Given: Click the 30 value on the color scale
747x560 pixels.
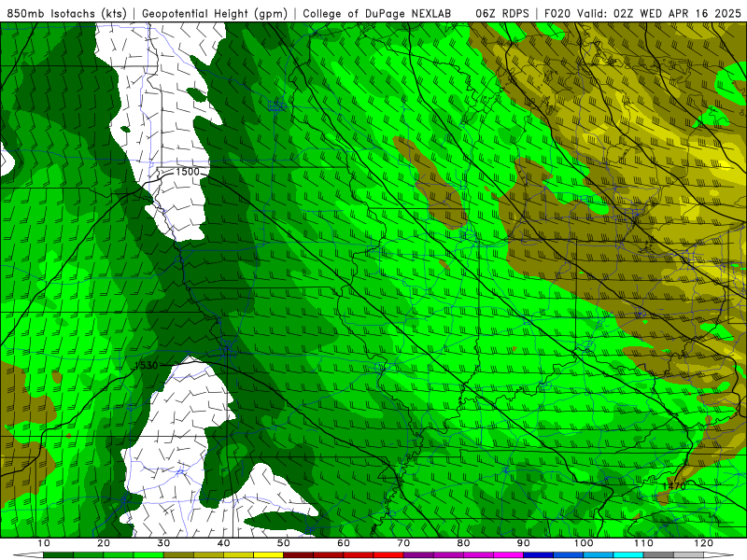Looking at the screenshot, I should [163, 543].
